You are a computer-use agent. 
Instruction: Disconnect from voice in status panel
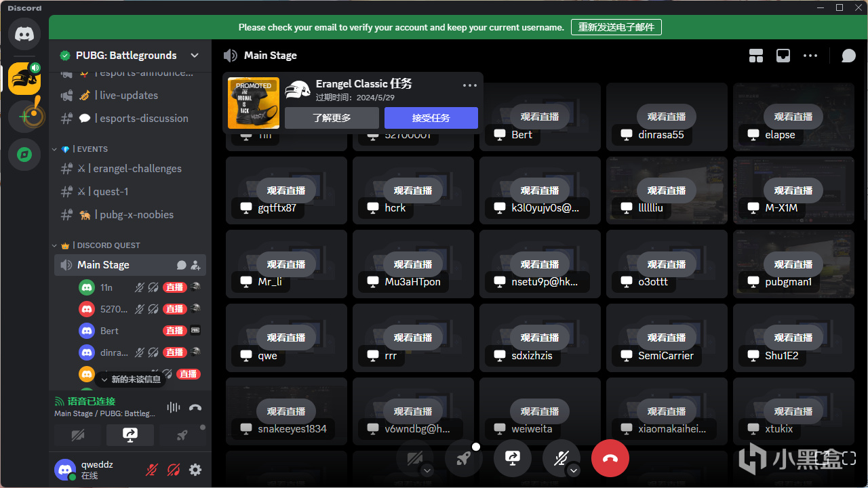tap(195, 407)
